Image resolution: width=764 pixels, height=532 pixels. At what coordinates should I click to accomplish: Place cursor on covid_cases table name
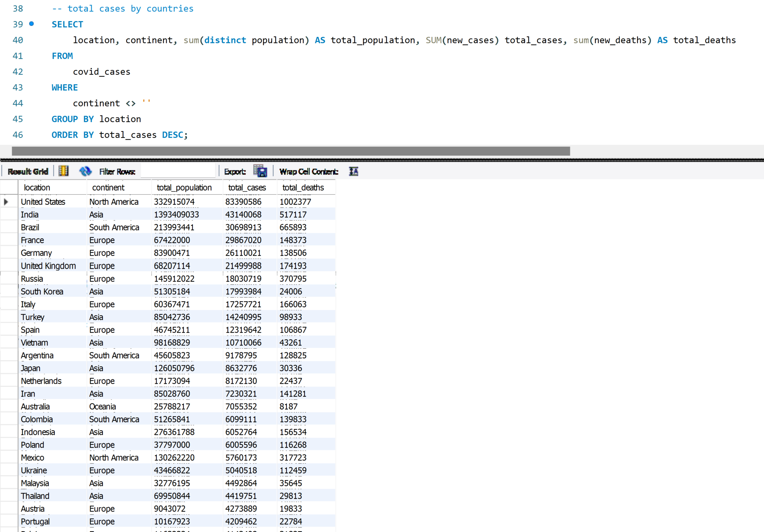coord(101,72)
